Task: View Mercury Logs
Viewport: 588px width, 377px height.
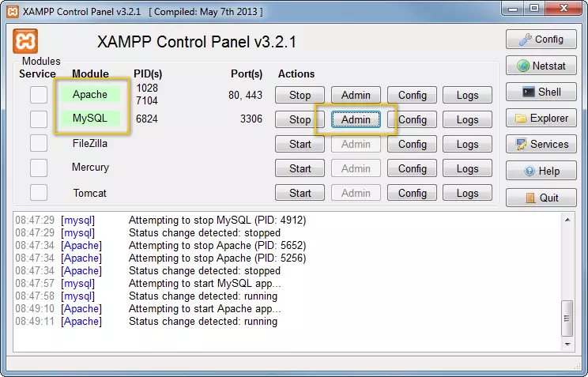Action: pos(467,168)
